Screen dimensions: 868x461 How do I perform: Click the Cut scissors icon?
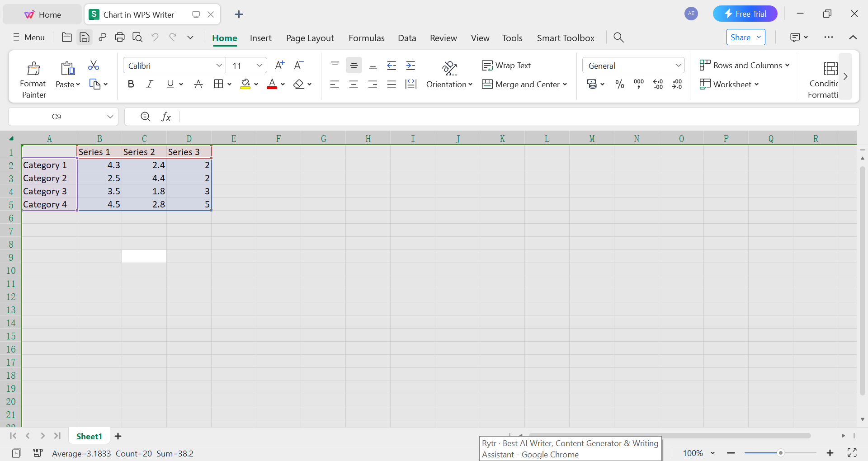click(x=94, y=66)
